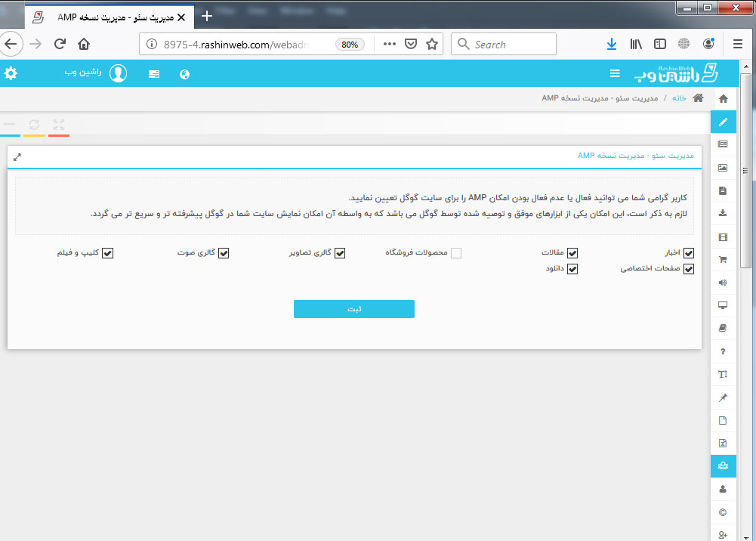Open the book sidebar icon

pyautogui.click(x=723, y=329)
